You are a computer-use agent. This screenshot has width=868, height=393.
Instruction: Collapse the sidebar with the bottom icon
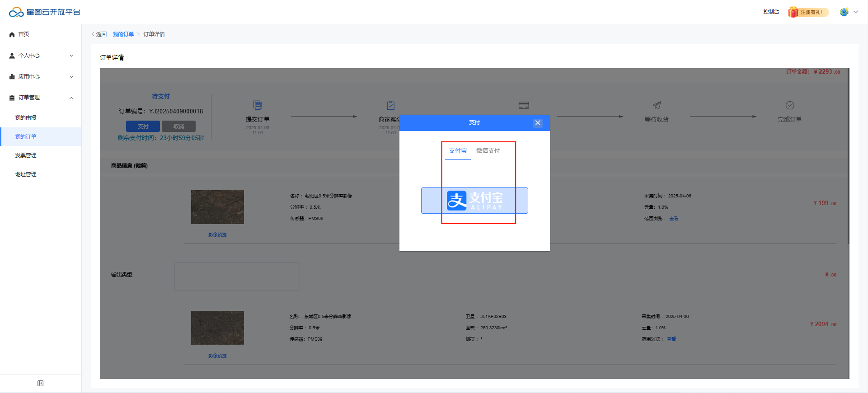pos(41,384)
